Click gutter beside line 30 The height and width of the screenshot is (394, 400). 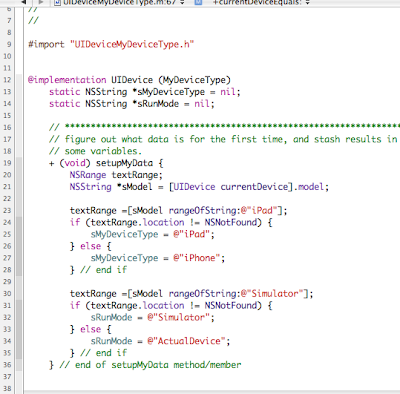tap(7, 294)
